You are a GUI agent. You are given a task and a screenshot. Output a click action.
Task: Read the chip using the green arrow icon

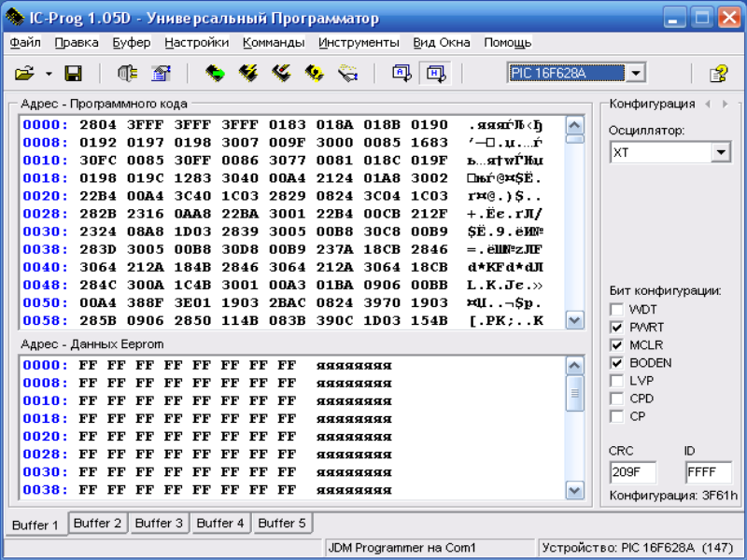[216, 74]
